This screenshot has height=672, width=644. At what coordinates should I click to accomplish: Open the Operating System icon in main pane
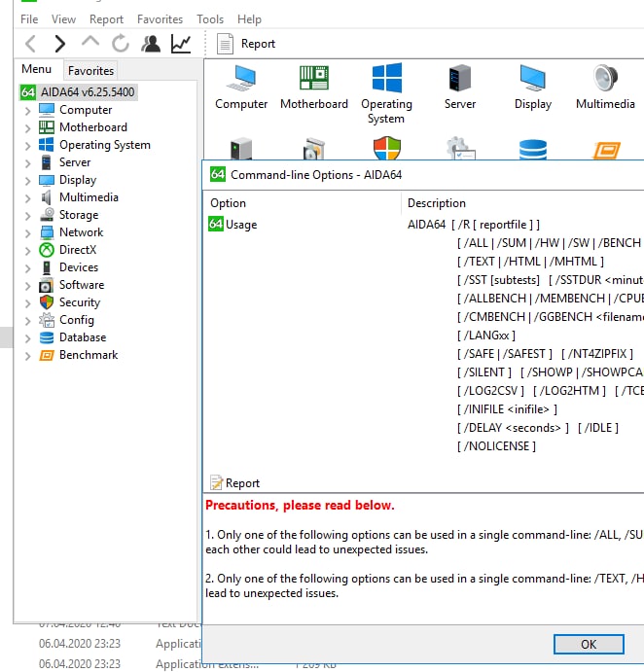387,94
